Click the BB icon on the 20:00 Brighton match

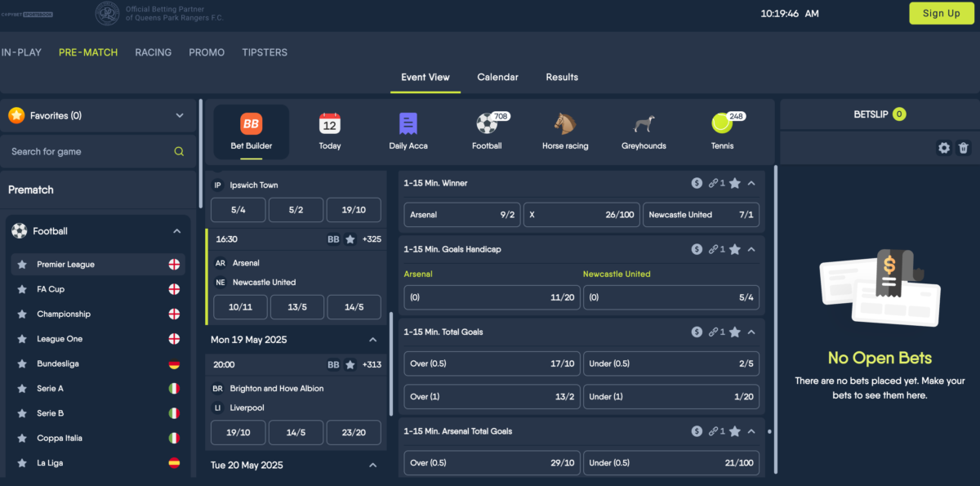pos(333,365)
